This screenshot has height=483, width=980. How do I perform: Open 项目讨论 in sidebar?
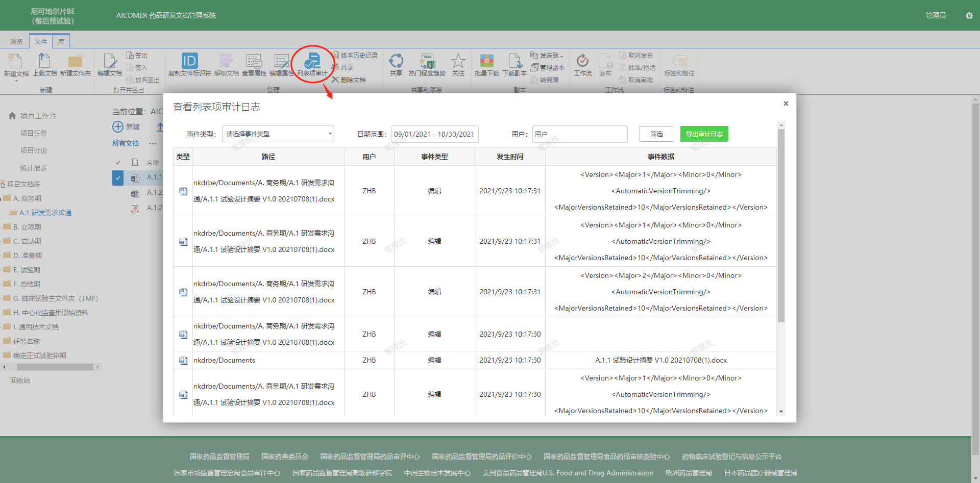pyautogui.click(x=34, y=150)
